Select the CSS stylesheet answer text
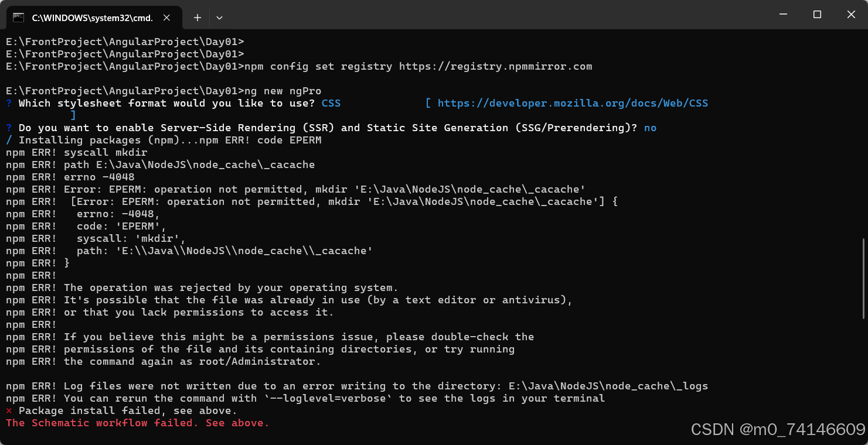The width and height of the screenshot is (868, 445). point(331,103)
